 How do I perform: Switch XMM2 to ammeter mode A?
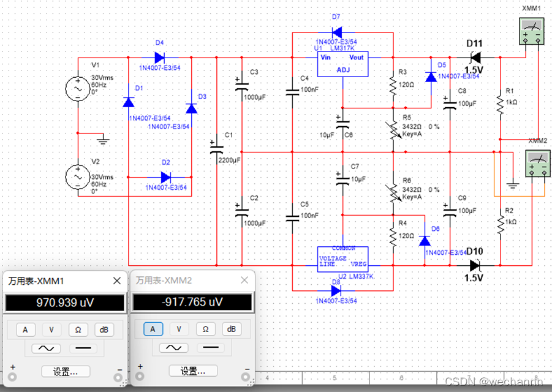153,329
